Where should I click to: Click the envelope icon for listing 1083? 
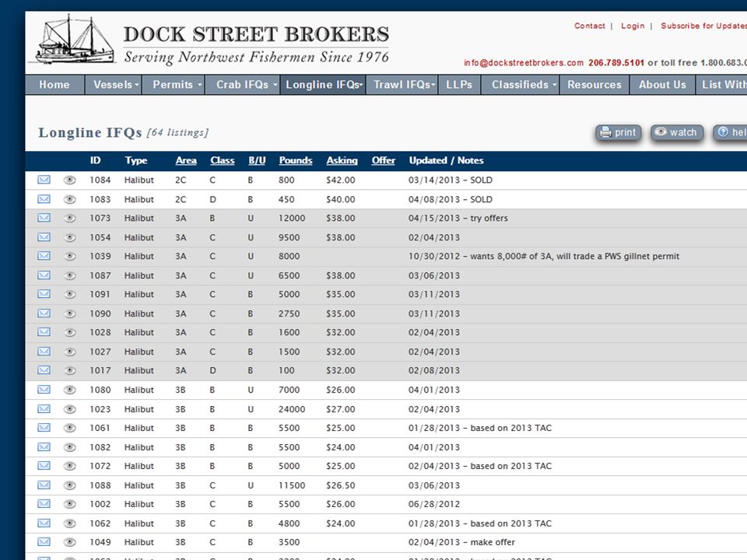(x=44, y=198)
